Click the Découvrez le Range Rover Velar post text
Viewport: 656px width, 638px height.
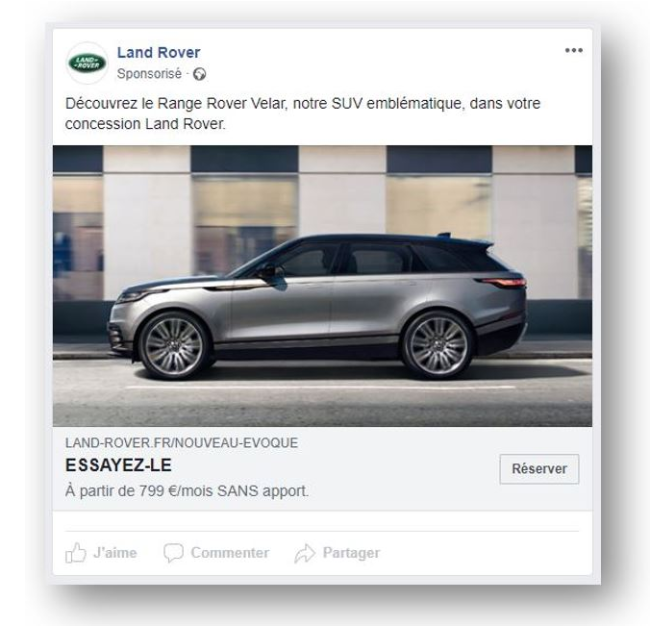[x=303, y=114]
